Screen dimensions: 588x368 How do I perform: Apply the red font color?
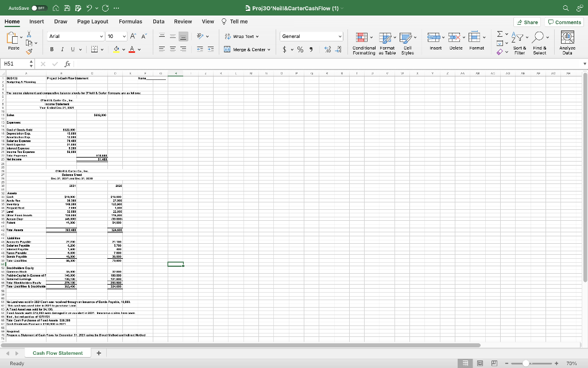click(131, 49)
